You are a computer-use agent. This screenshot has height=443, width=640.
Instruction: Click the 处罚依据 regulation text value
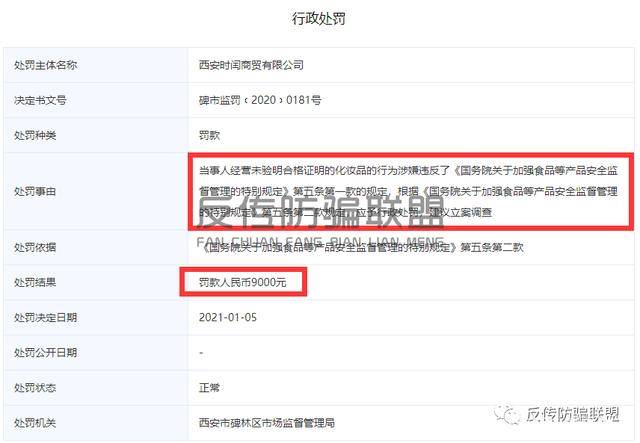(x=363, y=247)
